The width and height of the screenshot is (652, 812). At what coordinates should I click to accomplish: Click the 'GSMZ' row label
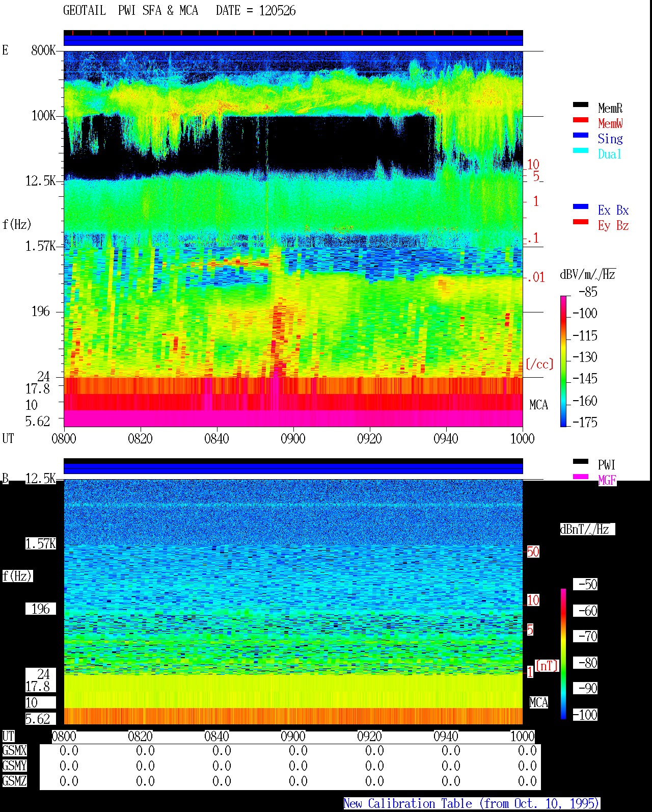pos(14,781)
